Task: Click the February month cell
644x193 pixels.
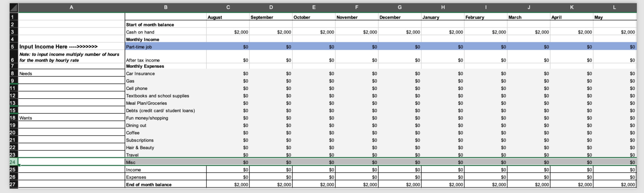Action: [486, 17]
